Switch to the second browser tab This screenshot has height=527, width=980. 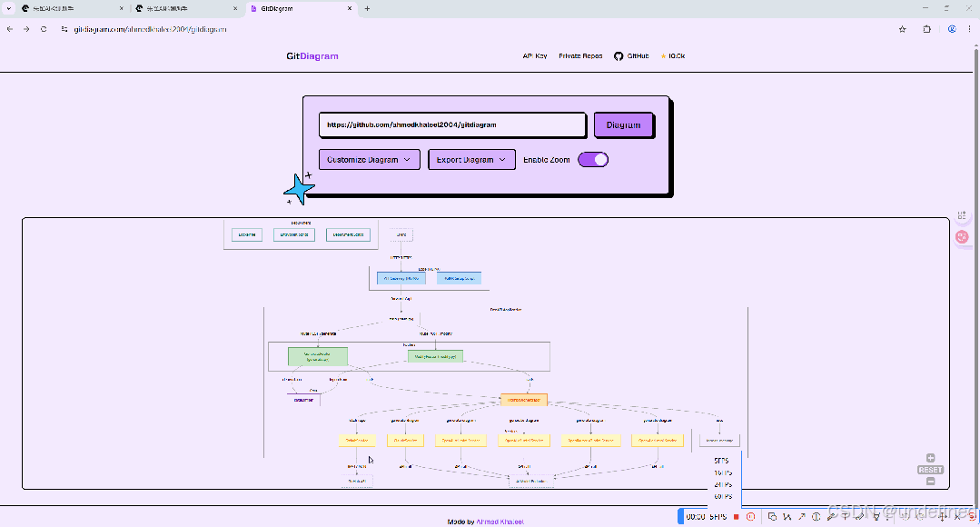click(x=186, y=9)
